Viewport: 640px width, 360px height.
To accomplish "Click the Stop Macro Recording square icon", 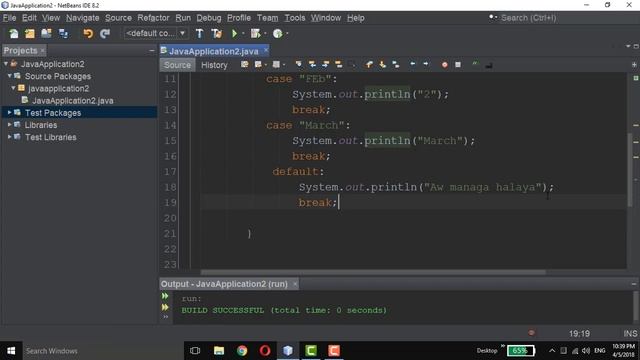I will 458,64.
